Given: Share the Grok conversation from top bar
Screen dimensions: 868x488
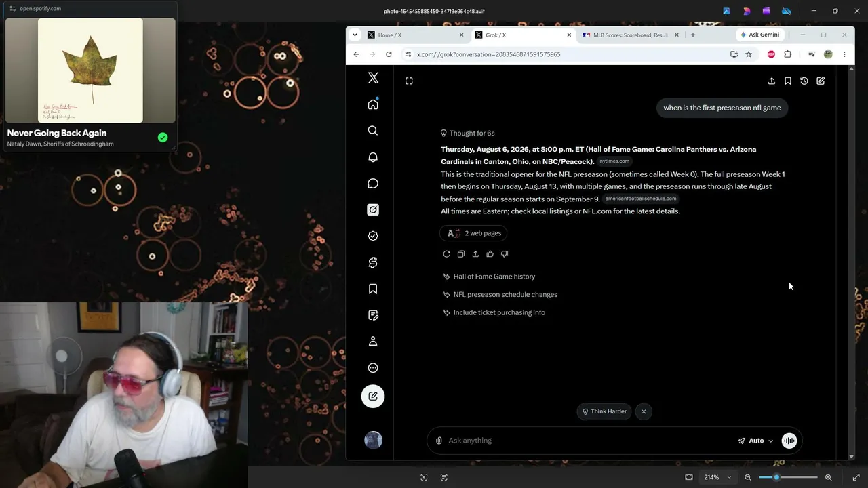Looking at the screenshot, I should pyautogui.click(x=772, y=81).
